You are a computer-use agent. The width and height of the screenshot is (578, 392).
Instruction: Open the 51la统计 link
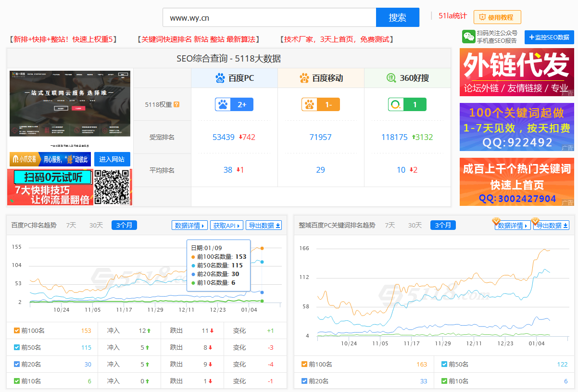452,16
